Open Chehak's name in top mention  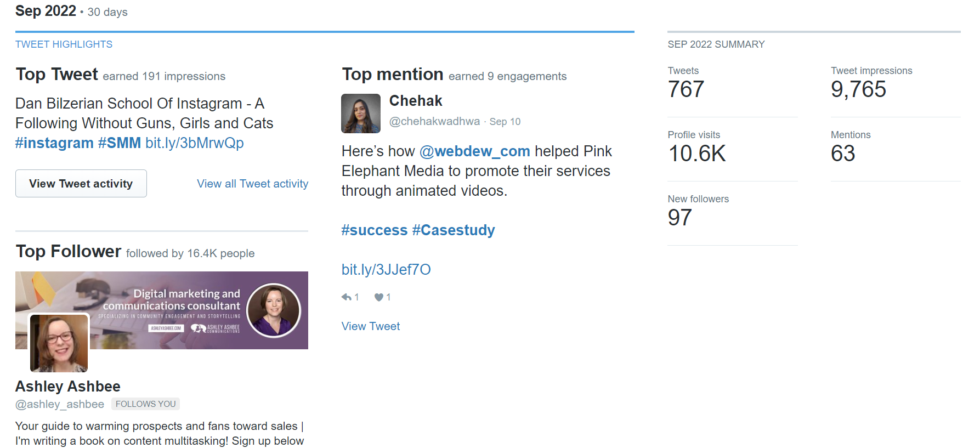click(415, 101)
